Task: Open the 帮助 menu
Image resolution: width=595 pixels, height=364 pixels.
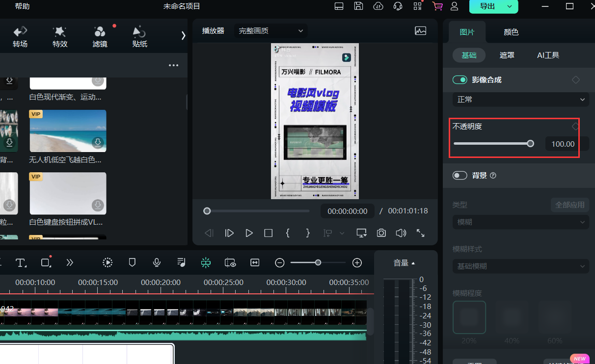Action: point(22,6)
